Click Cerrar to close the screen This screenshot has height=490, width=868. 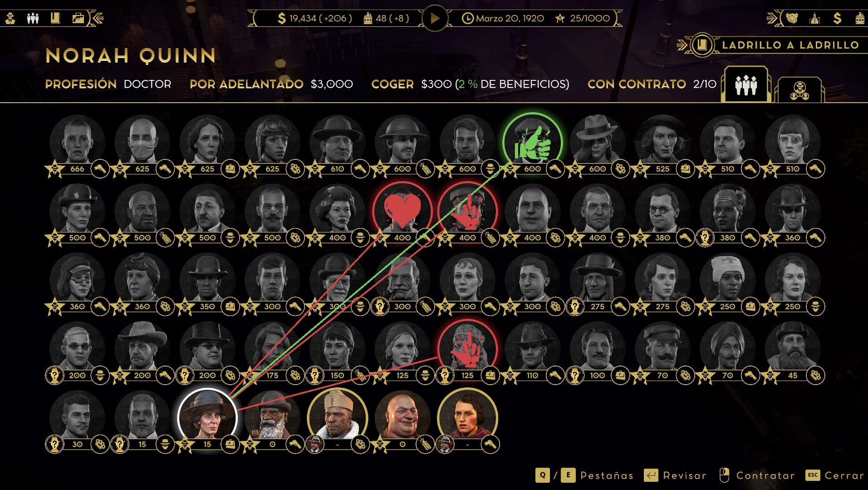835,475
